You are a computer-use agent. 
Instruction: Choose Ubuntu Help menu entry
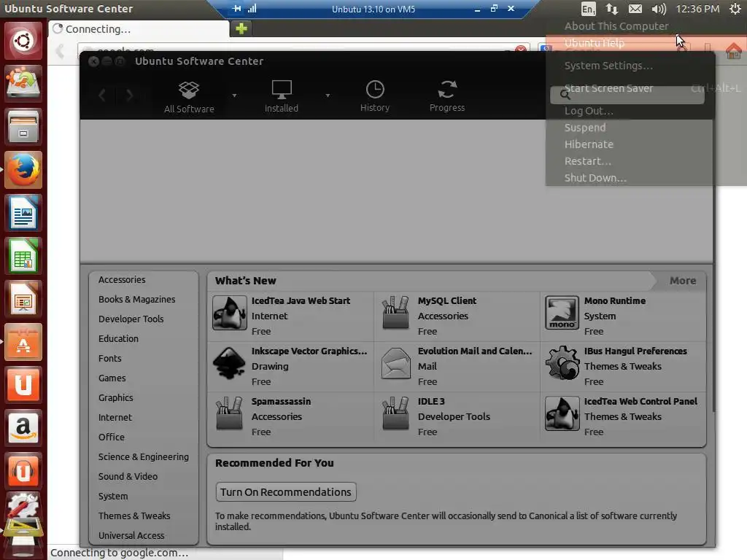(x=594, y=43)
